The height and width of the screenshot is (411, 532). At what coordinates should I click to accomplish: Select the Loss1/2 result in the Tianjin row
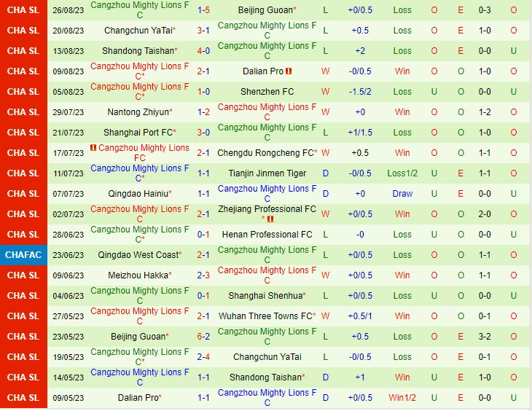click(x=402, y=173)
